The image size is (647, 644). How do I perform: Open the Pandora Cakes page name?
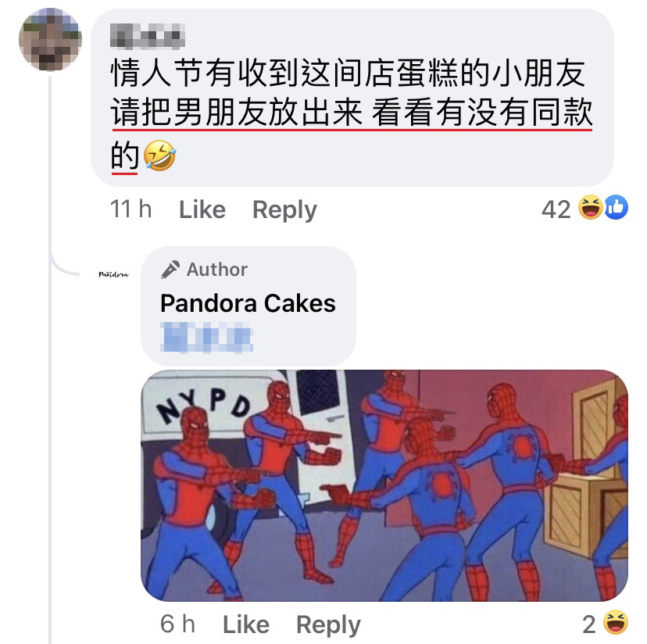pos(248,303)
